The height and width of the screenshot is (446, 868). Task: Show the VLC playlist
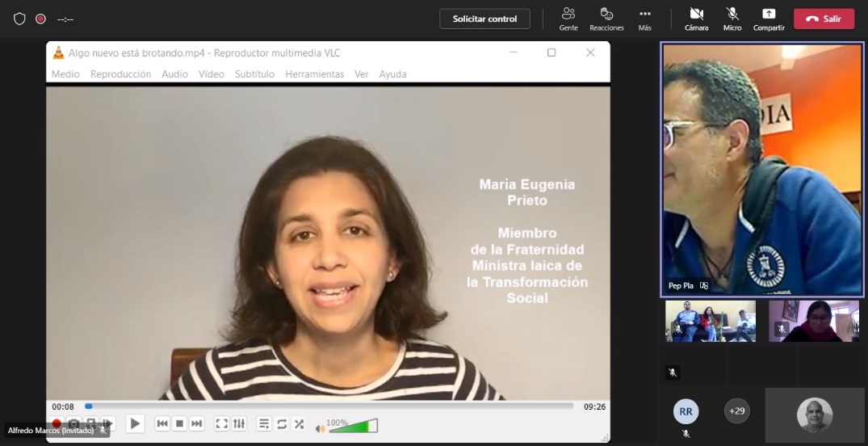click(x=264, y=423)
